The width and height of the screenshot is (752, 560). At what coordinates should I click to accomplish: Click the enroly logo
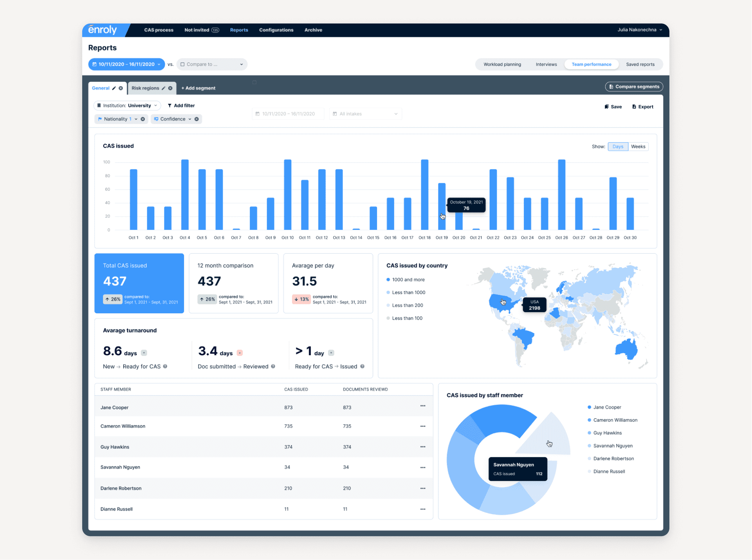[103, 30]
